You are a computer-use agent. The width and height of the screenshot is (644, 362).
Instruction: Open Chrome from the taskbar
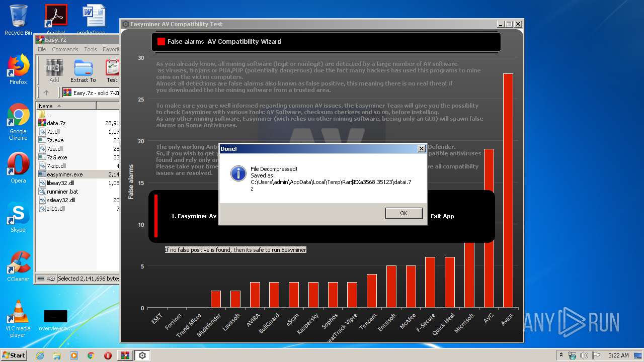pyautogui.click(x=91, y=355)
